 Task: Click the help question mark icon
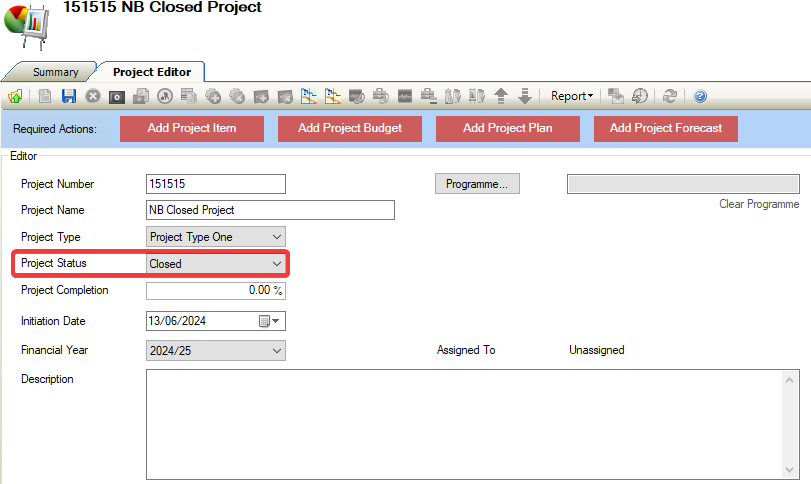point(700,97)
